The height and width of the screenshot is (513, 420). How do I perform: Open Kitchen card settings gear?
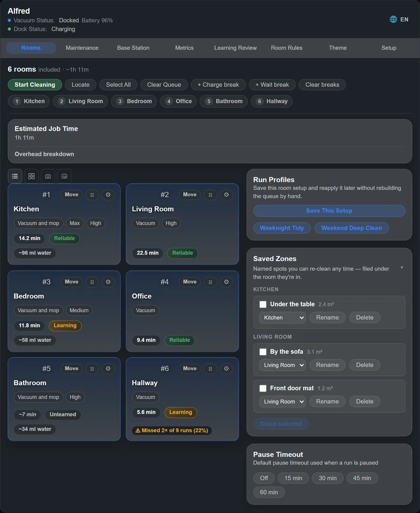pos(108,195)
